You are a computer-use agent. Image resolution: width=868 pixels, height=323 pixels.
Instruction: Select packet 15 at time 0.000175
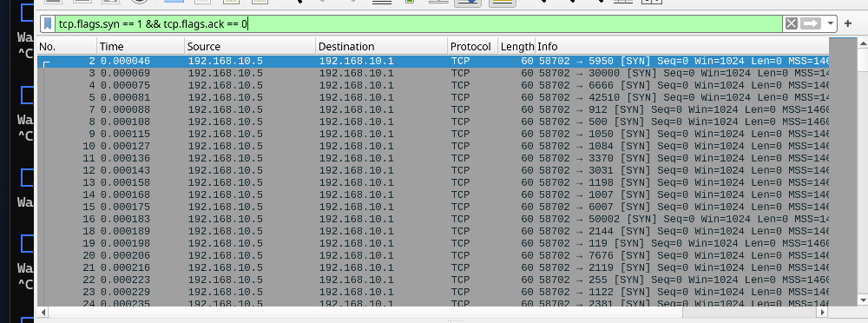tap(433, 207)
